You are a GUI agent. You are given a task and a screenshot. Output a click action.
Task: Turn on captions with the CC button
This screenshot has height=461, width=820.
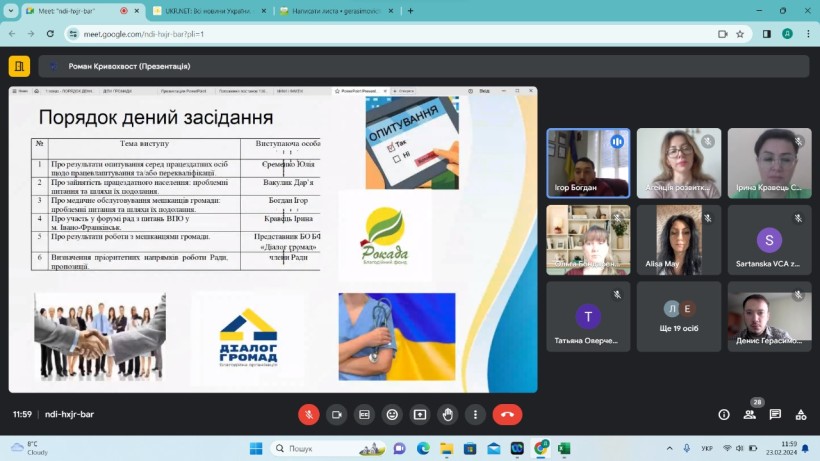pos(365,414)
